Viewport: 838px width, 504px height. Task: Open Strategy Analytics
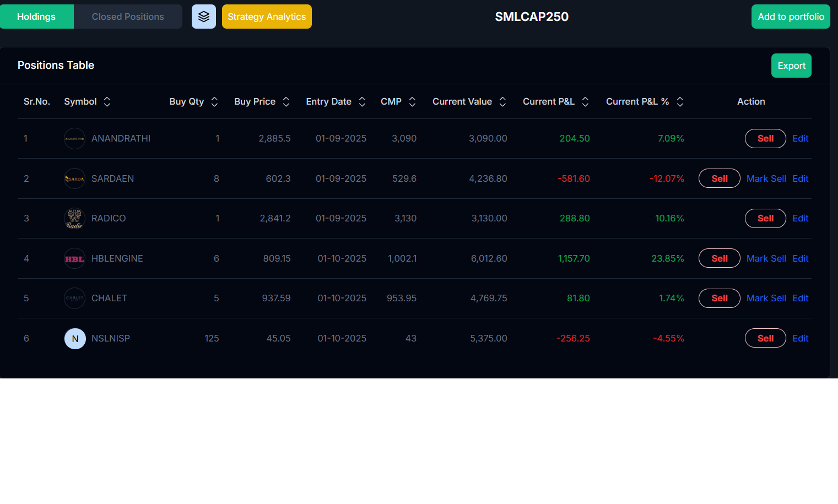click(x=267, y=17)
